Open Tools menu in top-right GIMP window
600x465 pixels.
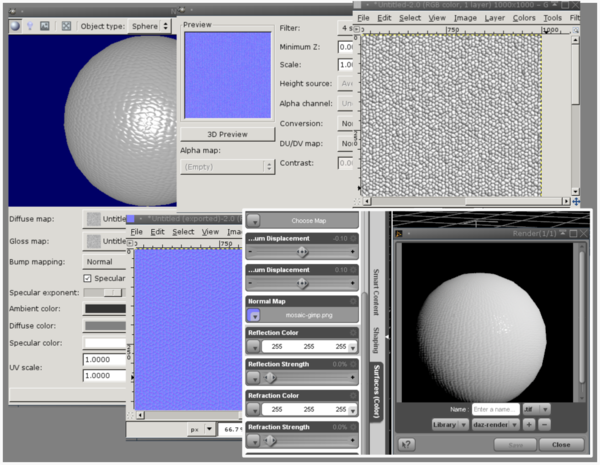552,18
